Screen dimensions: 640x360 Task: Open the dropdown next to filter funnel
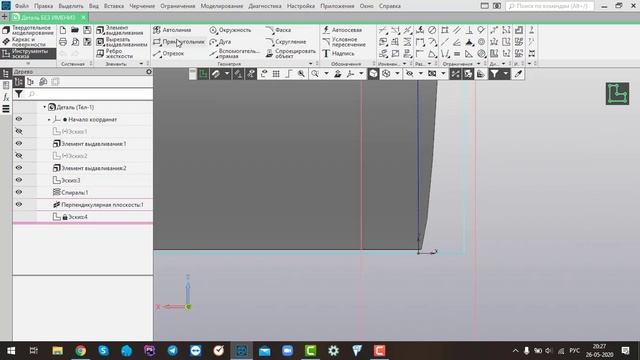point(505,73)
